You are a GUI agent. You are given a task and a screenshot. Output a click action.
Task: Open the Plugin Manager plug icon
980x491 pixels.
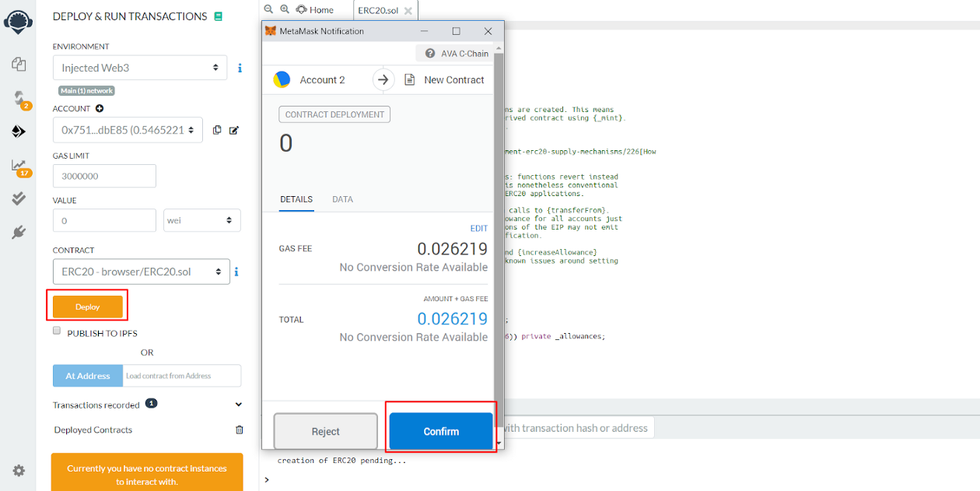tap(19, 232)
